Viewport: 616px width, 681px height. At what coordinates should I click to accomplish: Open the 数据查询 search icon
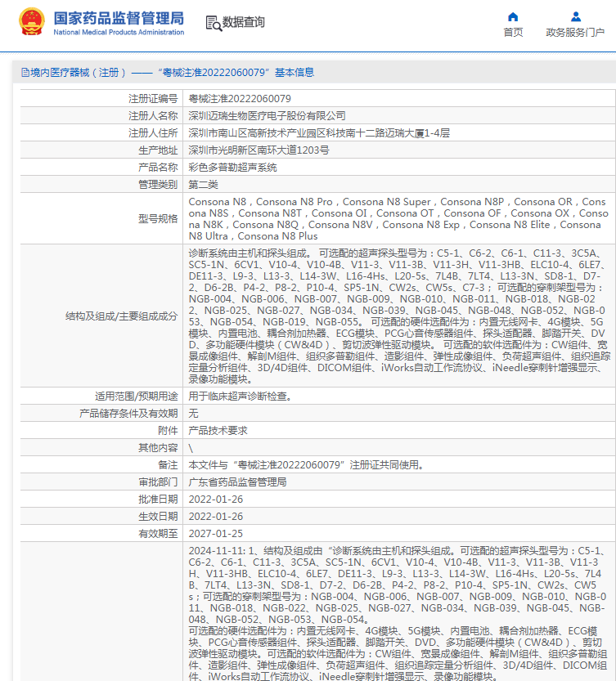213,23
